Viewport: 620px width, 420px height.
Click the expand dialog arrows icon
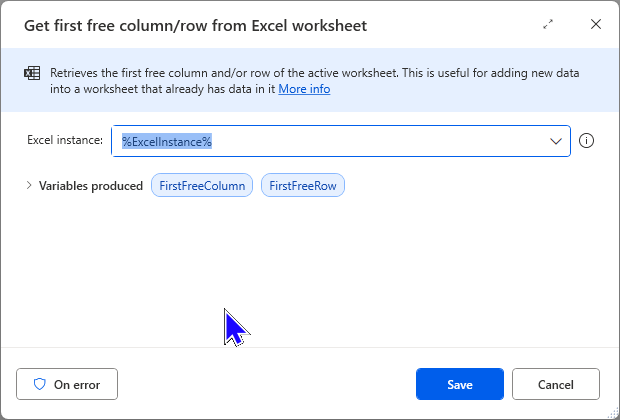(x=548, y=25)
